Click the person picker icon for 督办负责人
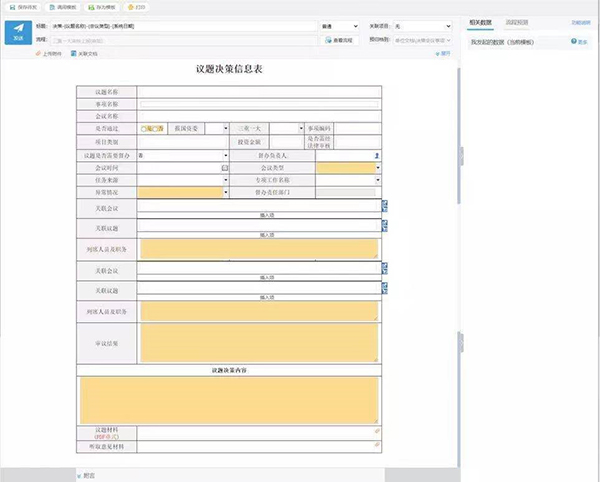Viewport: 600px width, 482px height. click(377, 156)
